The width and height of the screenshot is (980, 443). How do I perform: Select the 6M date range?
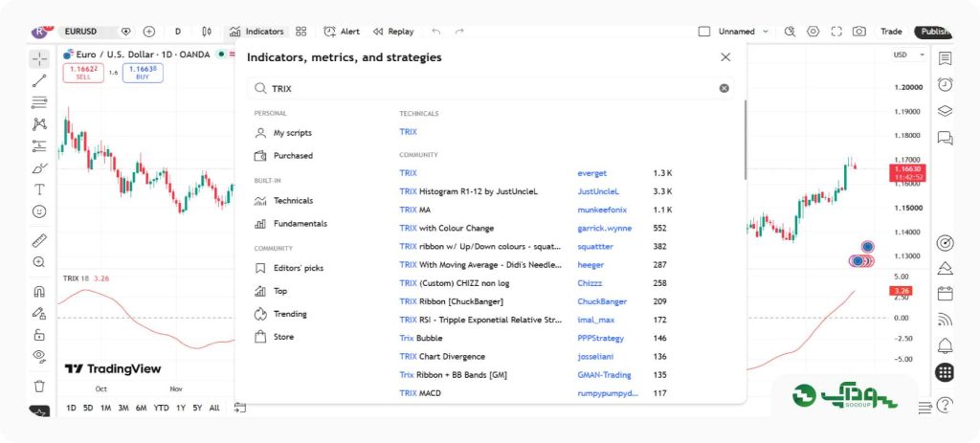(142, 408)
